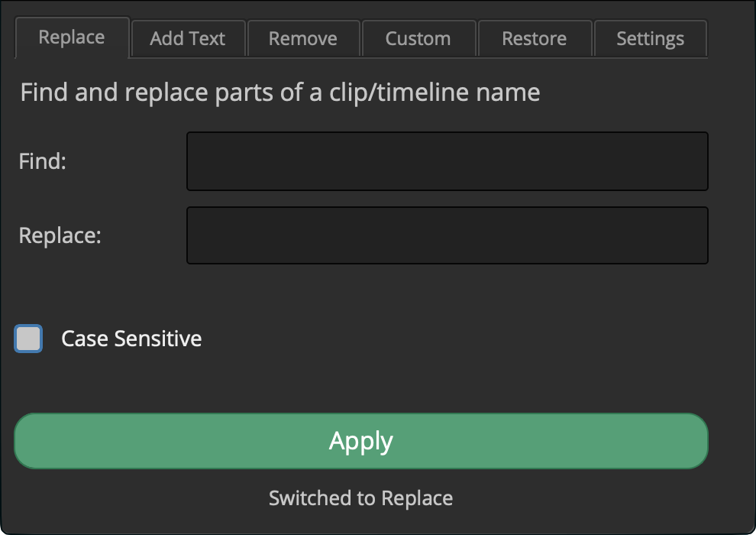Open the Add Text tab
Image resolution: width=756 pixels, height=535 pixels.
(188, 38)
